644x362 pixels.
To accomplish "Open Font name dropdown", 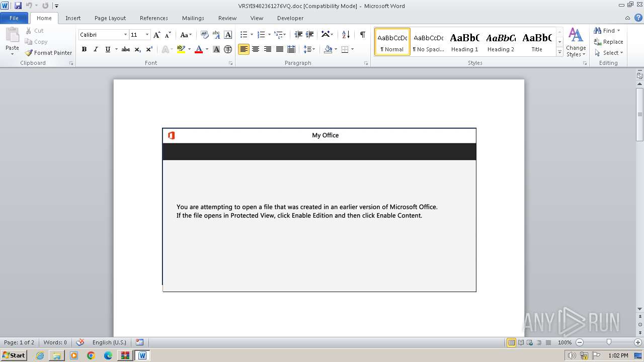I will point(125,35).
